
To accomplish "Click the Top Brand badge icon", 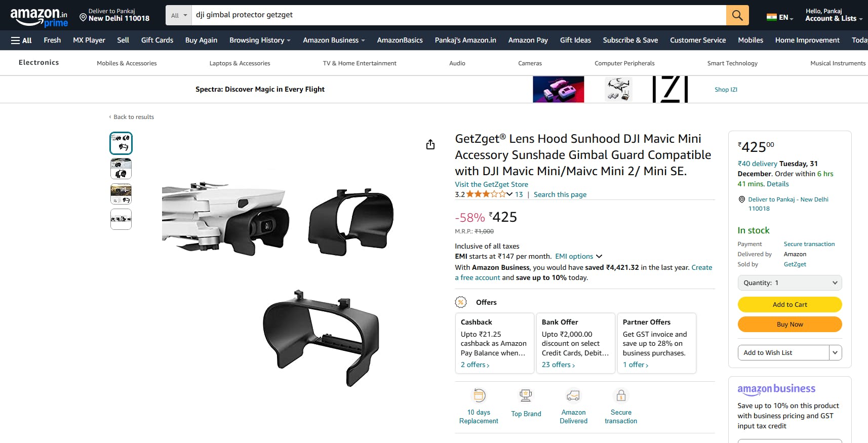I will (526, 395).
